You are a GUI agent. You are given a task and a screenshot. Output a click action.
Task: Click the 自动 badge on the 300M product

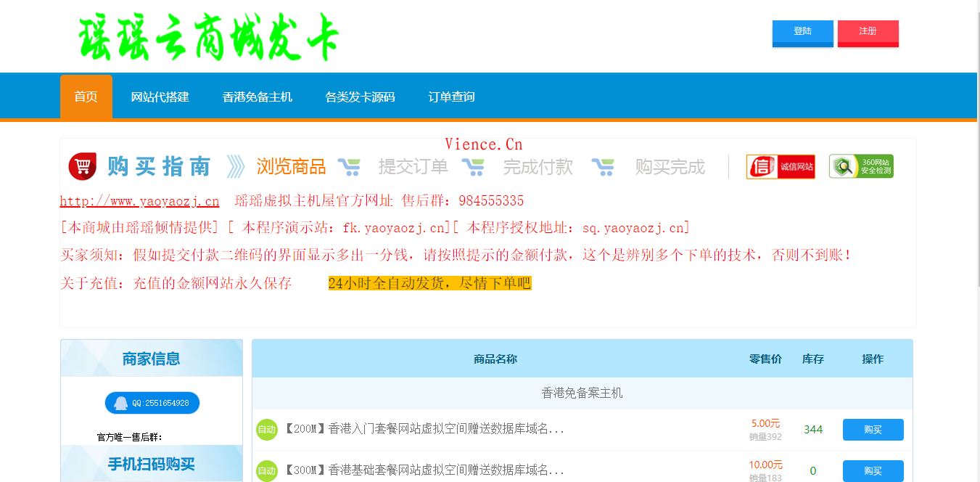(x=266, y=470)
